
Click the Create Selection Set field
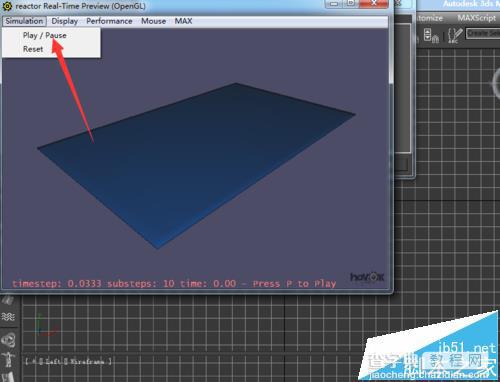[x=483, y=34]
